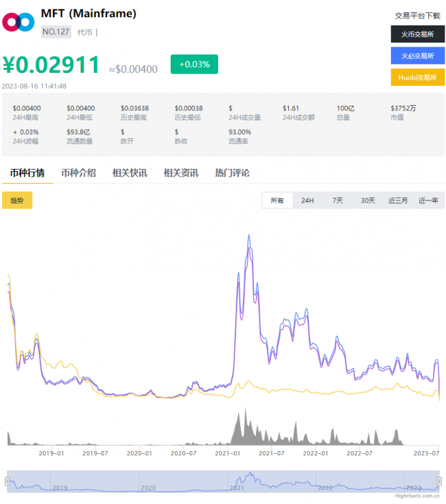Viewport: 446px width, 504px height.
Task: Select the 所有 time range
Action: pyautogui.click(x=277, y=201)
